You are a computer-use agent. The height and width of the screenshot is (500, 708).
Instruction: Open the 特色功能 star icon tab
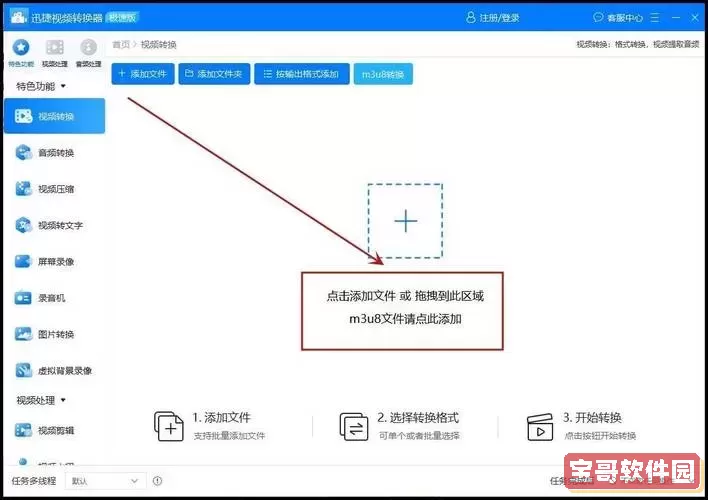click(x=21, y=53)
